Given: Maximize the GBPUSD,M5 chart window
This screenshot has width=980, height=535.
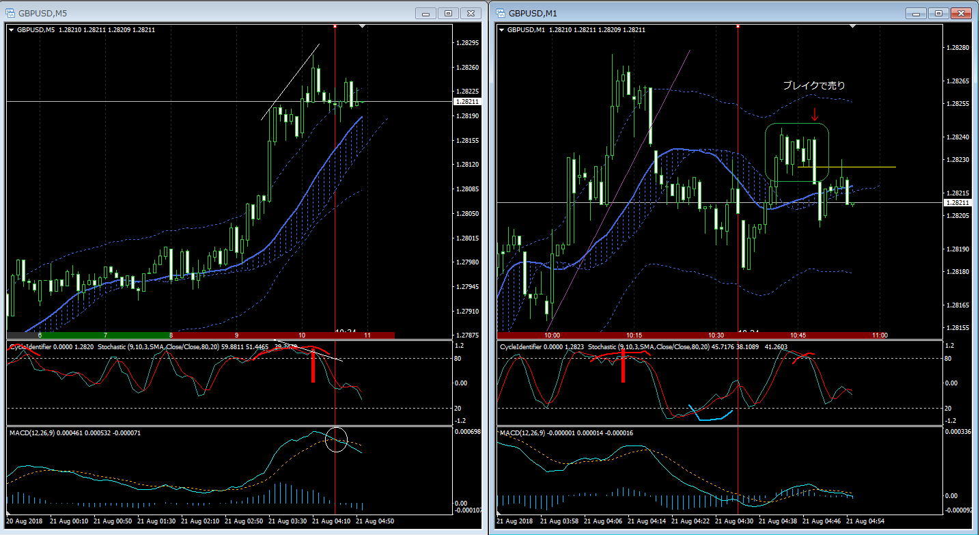Looking at the screenshot, I should point(449,13).
